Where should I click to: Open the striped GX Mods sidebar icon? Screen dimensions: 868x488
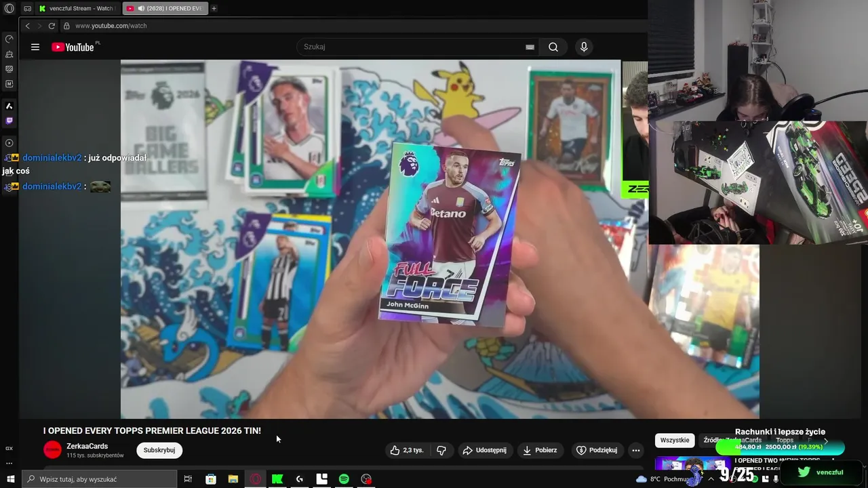pos(9,69)
